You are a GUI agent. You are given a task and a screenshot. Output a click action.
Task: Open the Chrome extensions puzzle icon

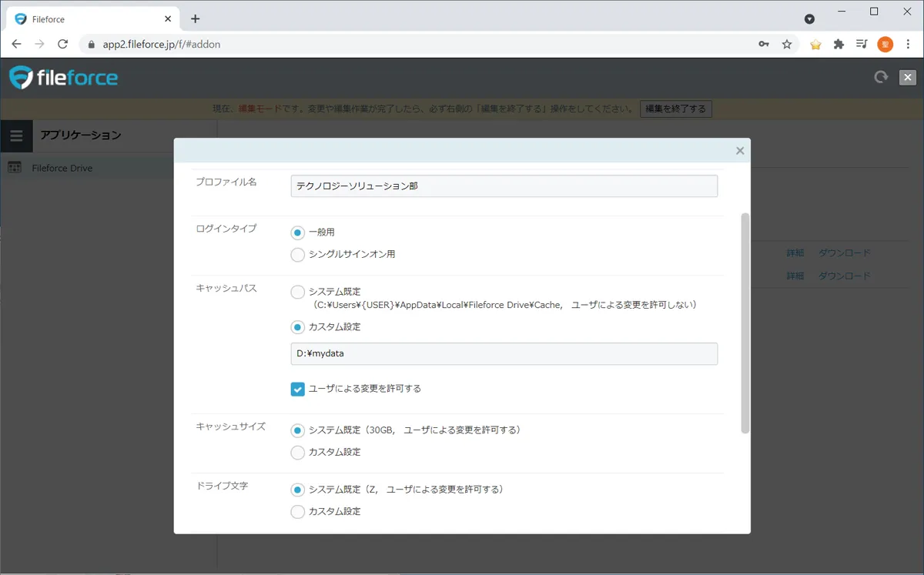839,45
